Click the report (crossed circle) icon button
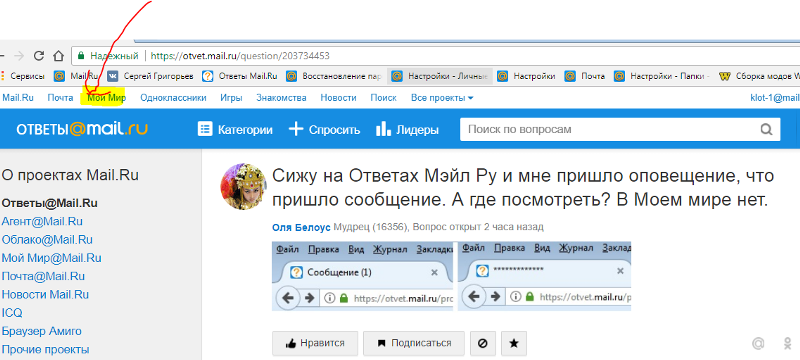Image resolution: width=800 pixels, height=360 pixels. [x=483, y=343]
